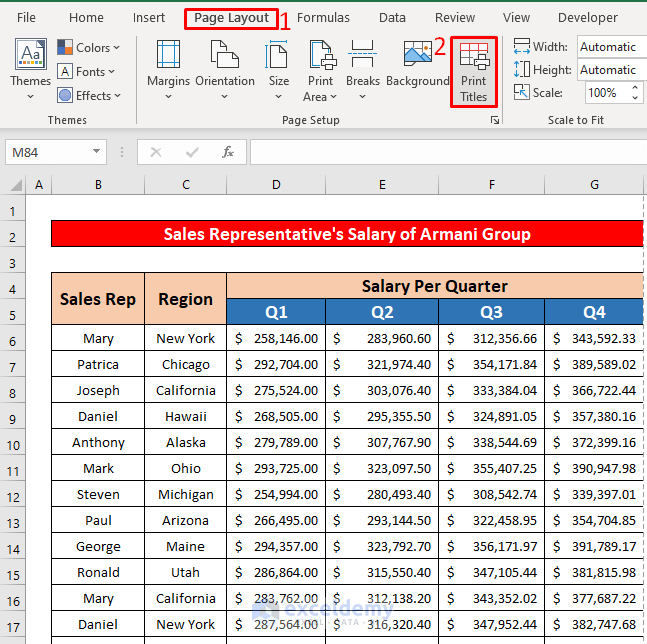Open the Breaks menu
This screenshot has width=647, height=644.
click(363, 67)
